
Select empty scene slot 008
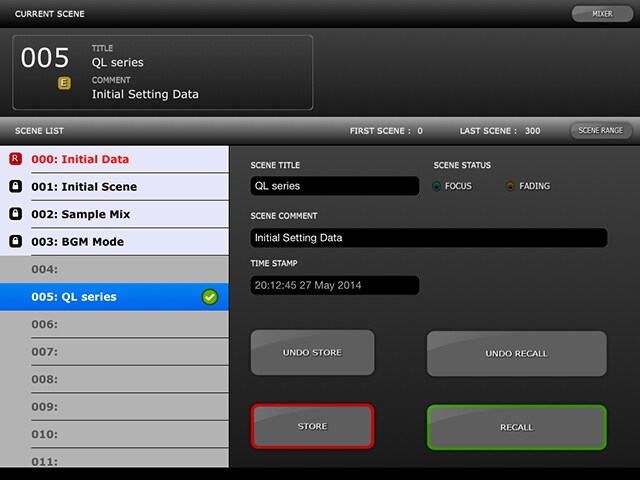tap(114, 379)
